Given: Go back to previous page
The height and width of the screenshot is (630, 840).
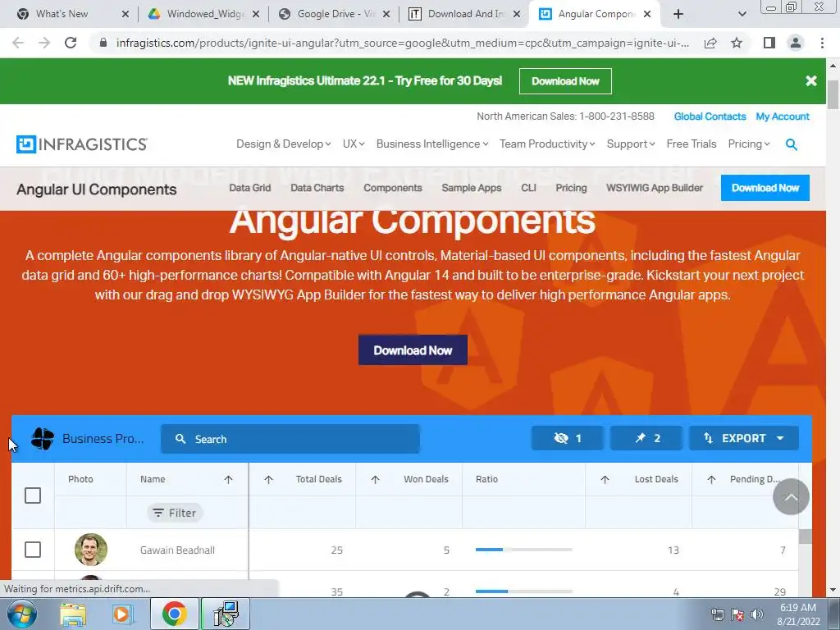Looking at the screenshot, I should 18,43.
